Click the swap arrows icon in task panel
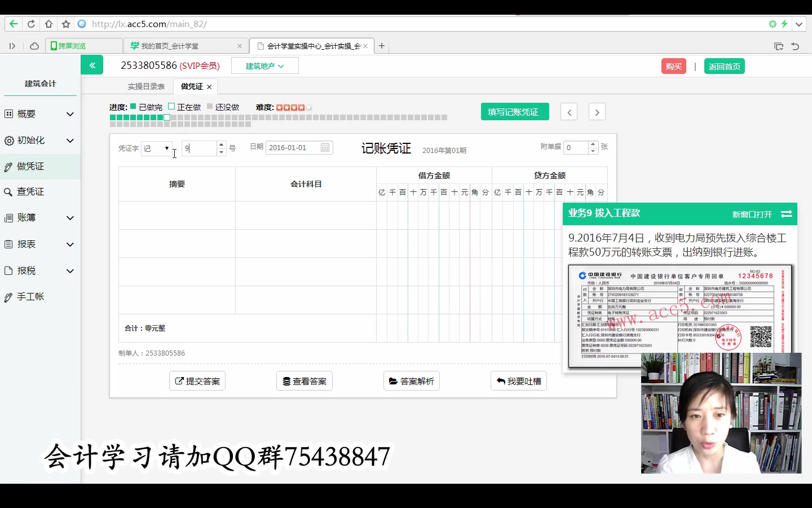812x508 pixels. pyautogui.click(x=787, y=214)
